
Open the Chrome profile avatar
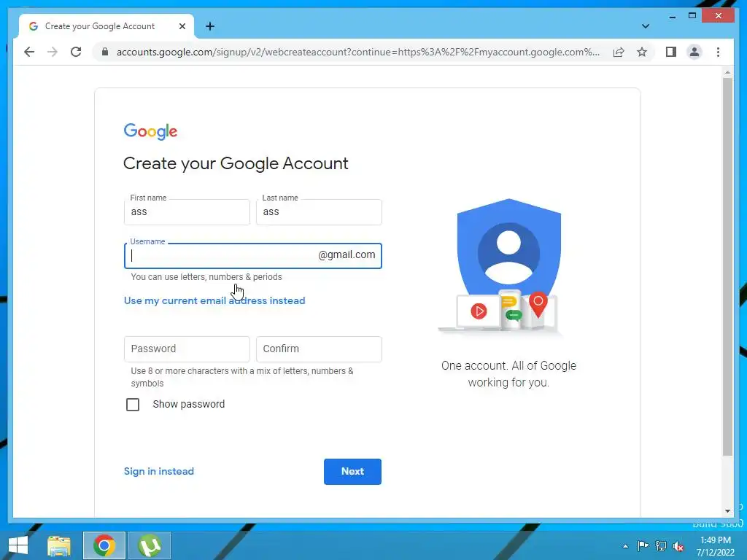click(x=694, y=52)
